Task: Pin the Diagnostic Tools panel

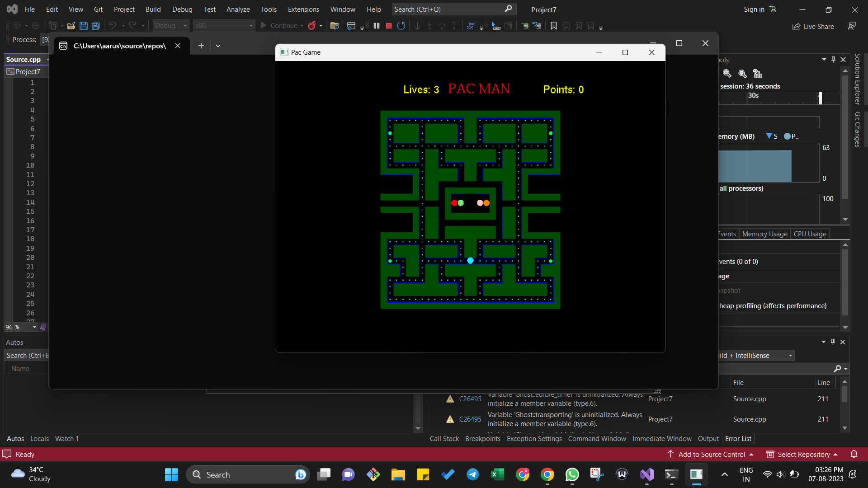Action: point(833,59)
